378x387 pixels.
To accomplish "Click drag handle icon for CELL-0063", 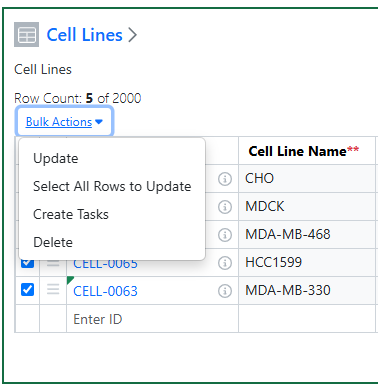I will click(53, 289).
